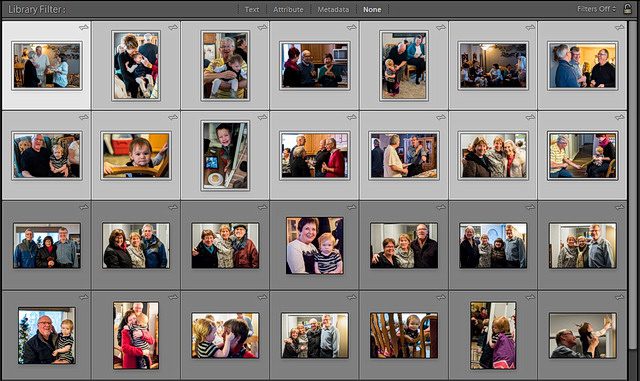Select the photo of three people by kitchen cabinets
The height and width of the screenshot is (381, 640).
click(x=315, y=65)
